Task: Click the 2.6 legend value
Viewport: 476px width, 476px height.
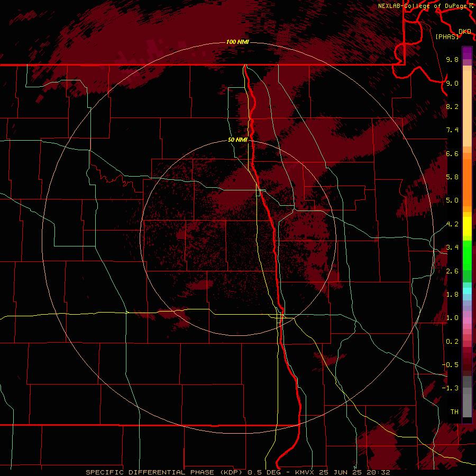Action: coord(452,271)
